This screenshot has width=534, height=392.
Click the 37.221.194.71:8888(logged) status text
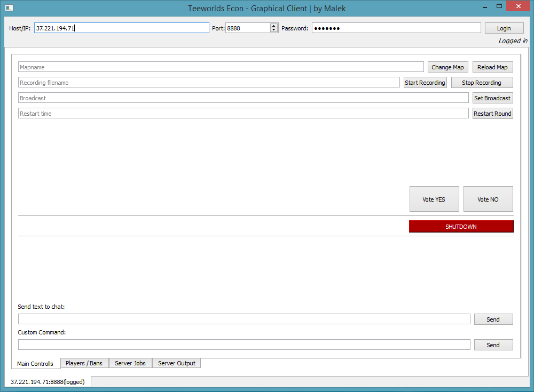[48, 382]
